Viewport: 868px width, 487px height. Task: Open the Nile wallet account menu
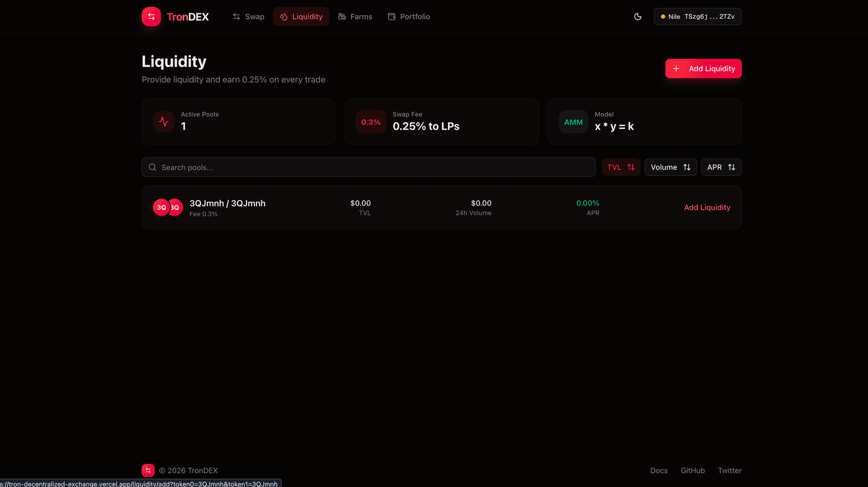pos(697,17)
